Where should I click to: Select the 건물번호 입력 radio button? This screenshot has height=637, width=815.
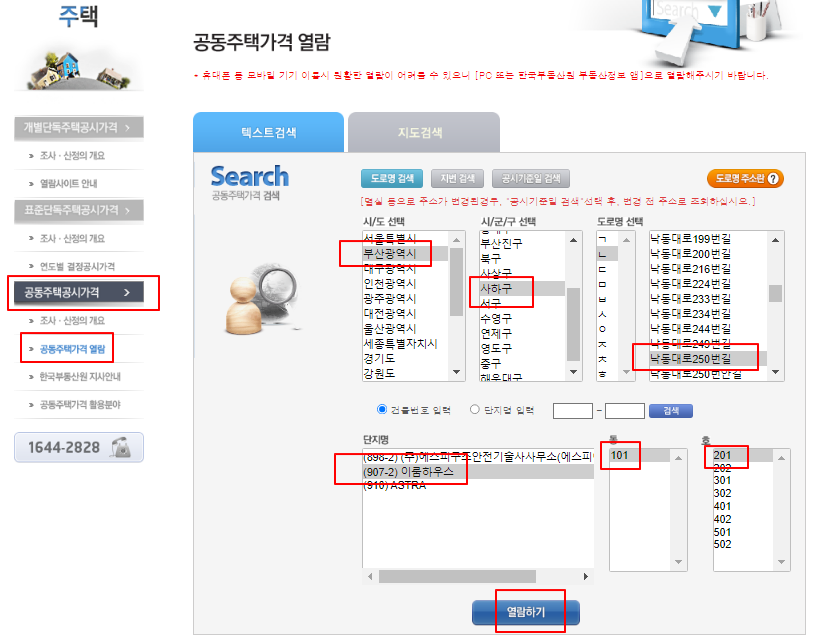382,409
